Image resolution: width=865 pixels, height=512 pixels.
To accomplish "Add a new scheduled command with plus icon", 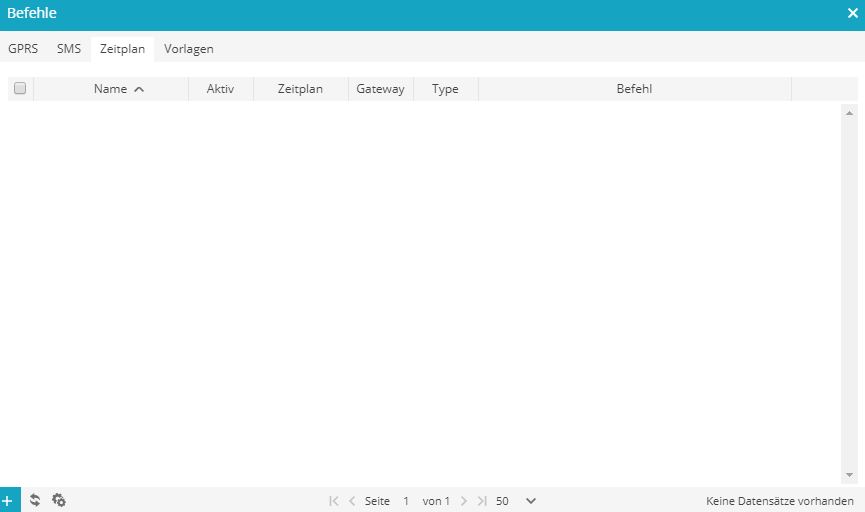I will point(8,500).
